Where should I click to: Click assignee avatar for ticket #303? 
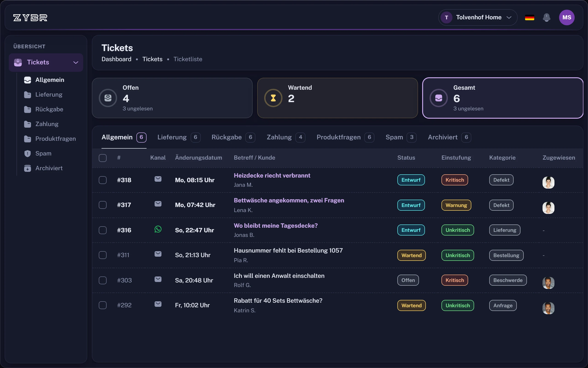548,283
